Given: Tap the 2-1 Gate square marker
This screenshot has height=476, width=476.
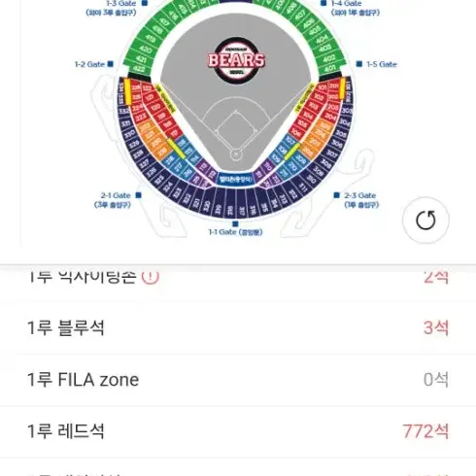Looking at the screenshot, I should pos(138,195).
